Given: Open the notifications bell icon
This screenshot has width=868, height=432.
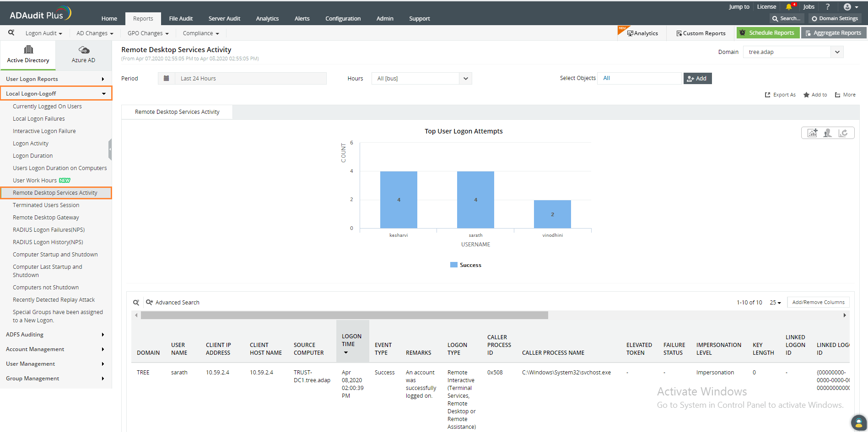Looking at the screenshot, I should pyautogui.click(x=789, y=7).
